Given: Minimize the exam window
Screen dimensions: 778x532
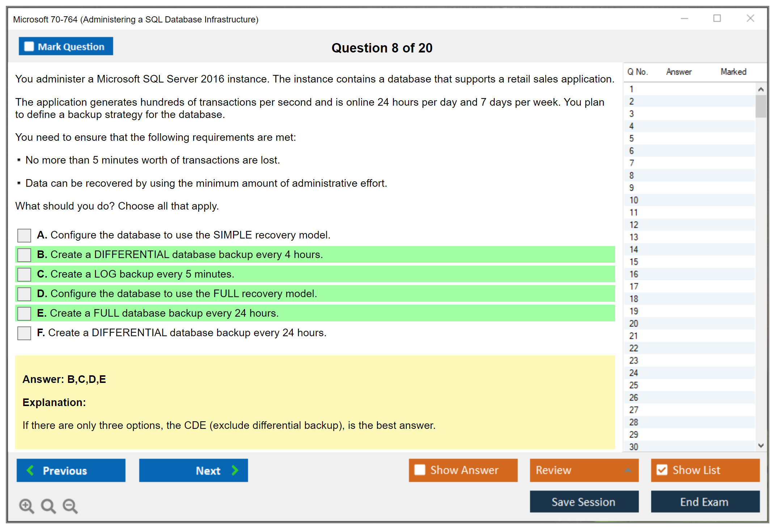Looking at the screenshot, I should point(684,18).
